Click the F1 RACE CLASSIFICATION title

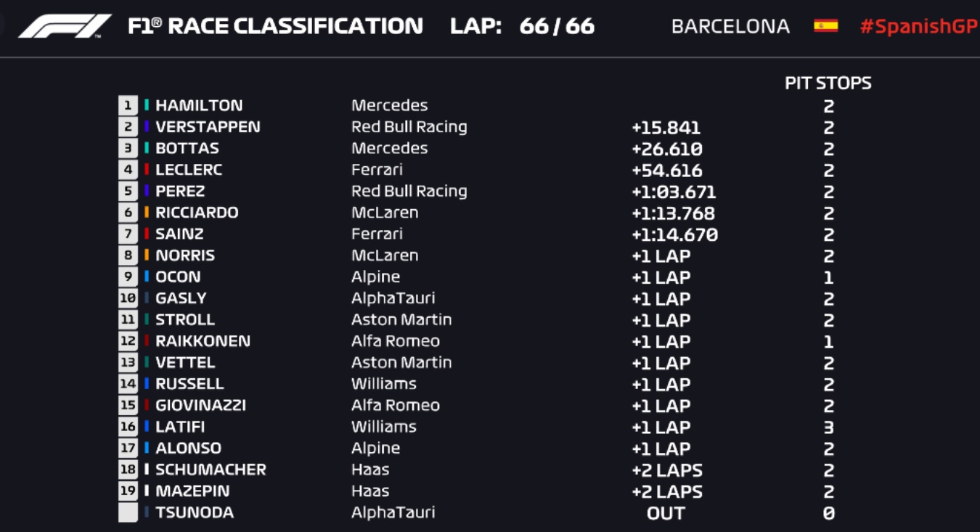275,27
